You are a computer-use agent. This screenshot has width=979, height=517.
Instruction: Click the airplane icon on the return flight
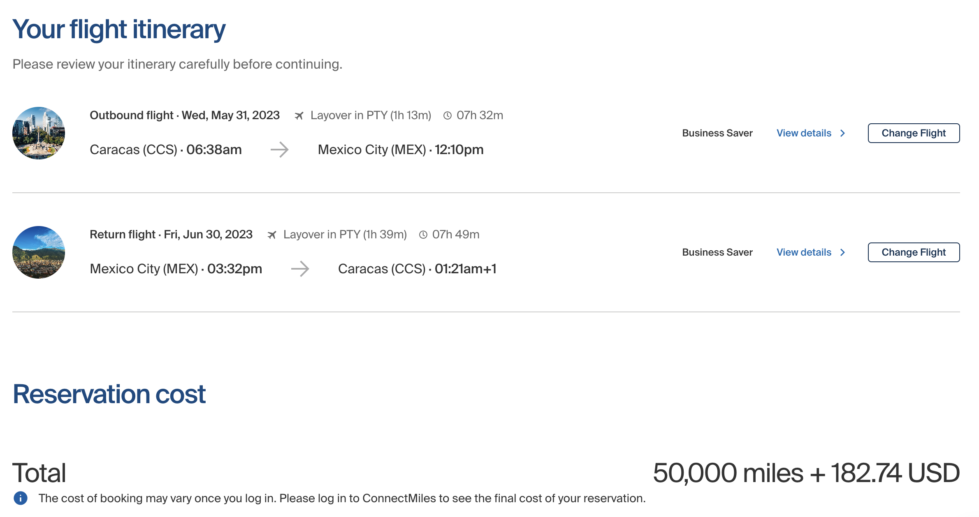tap(272, 235)
